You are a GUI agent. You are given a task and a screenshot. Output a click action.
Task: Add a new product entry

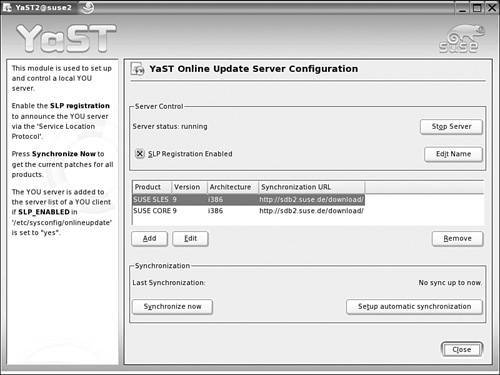[x=149, y=238]
